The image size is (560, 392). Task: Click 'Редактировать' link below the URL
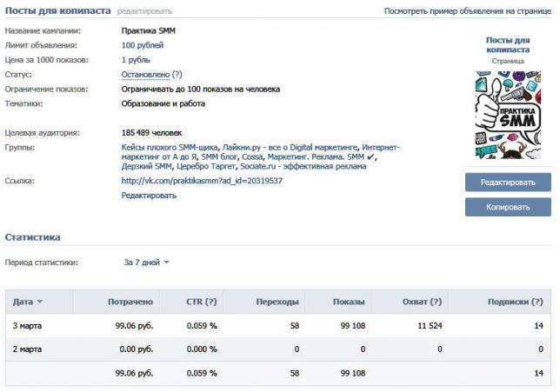pos(149,196)
